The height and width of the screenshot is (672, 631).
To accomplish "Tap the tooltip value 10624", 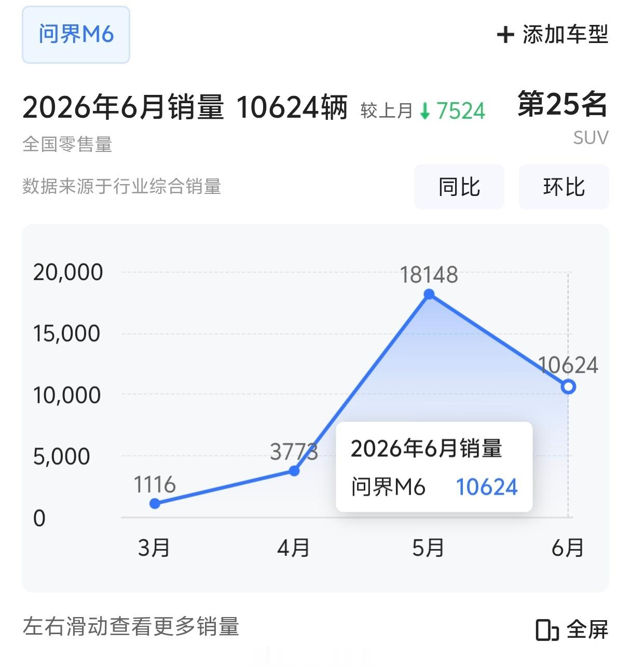I will pos(487,487).
